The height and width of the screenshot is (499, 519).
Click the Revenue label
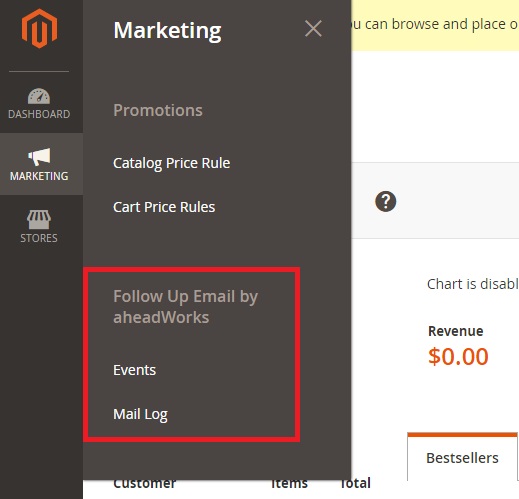point(456,331)
